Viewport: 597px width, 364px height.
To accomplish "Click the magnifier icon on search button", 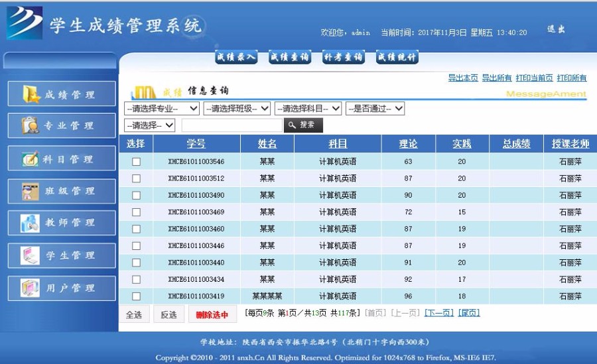I will [x=292, y=125].
